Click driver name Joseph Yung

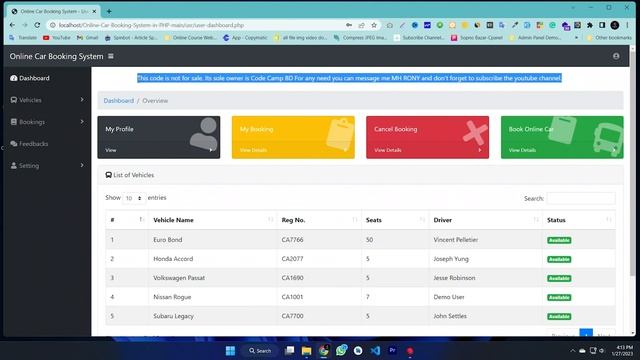pos(451,259)
